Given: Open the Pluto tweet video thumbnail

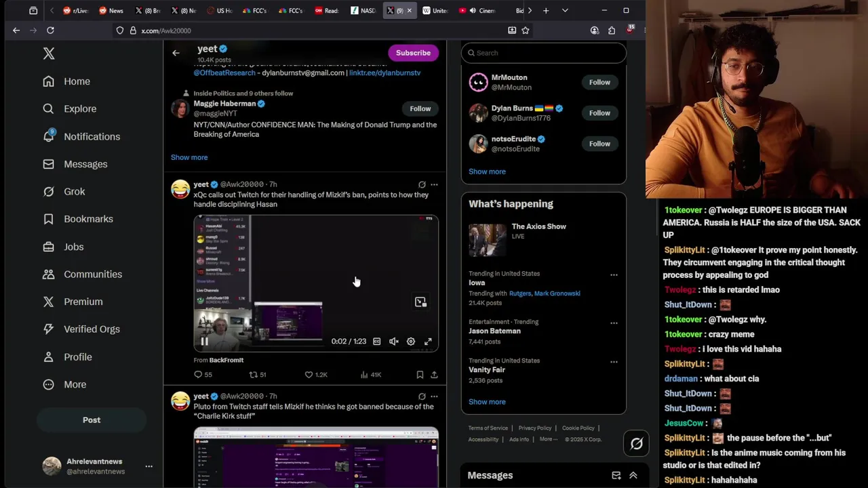Looking at the screenshot, I should (x=316, y=457).
